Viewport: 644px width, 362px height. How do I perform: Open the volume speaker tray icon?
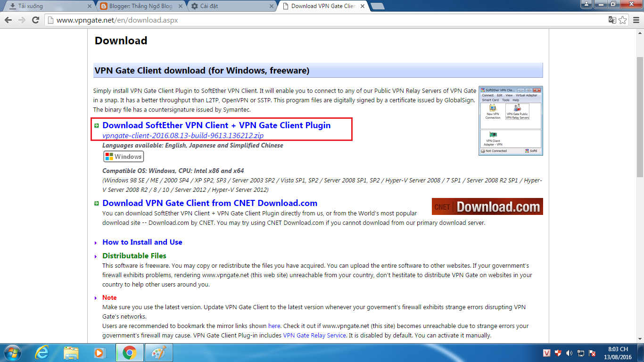(570, 353)
